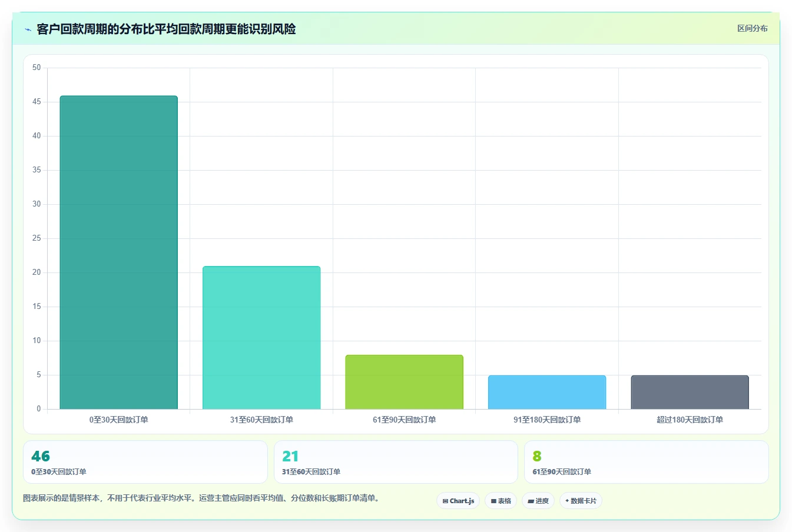Select the 0至30天回款订单 teal bar

[118, 252]
